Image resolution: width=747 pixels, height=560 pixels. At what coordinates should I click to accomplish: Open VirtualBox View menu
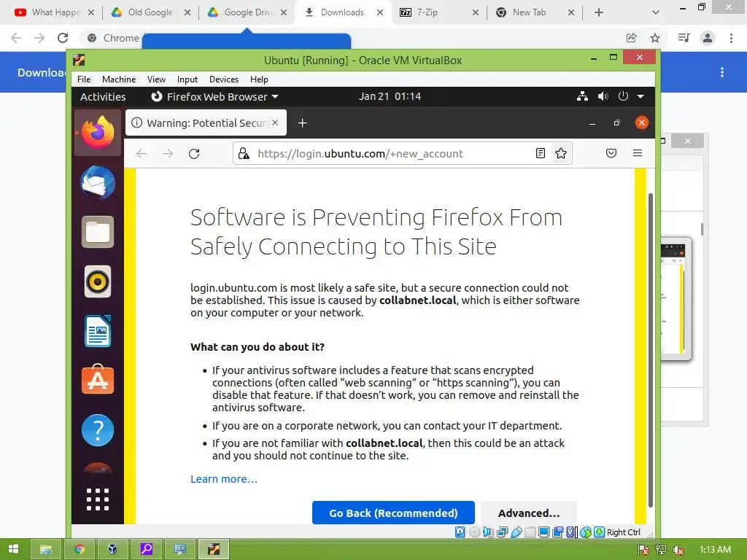[156, 79]
